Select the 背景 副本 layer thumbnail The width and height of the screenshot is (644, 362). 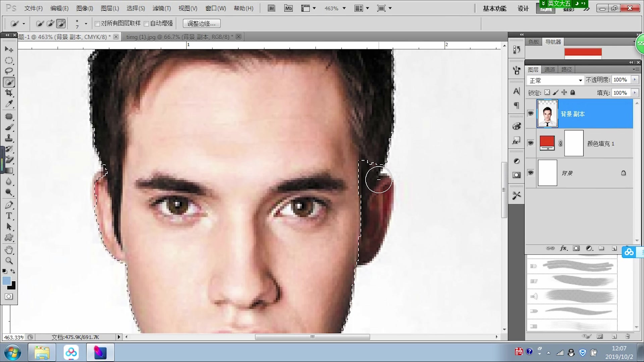coord(547,114)
